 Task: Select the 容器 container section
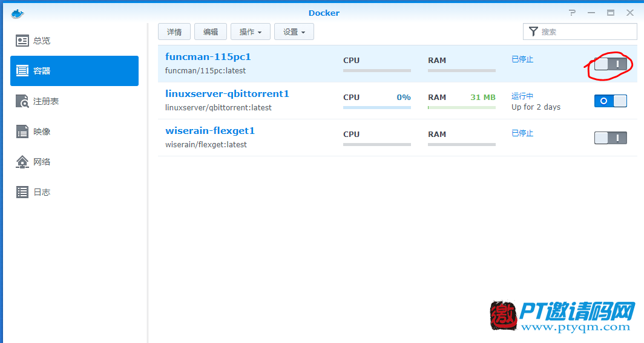[x=74, y=71]
